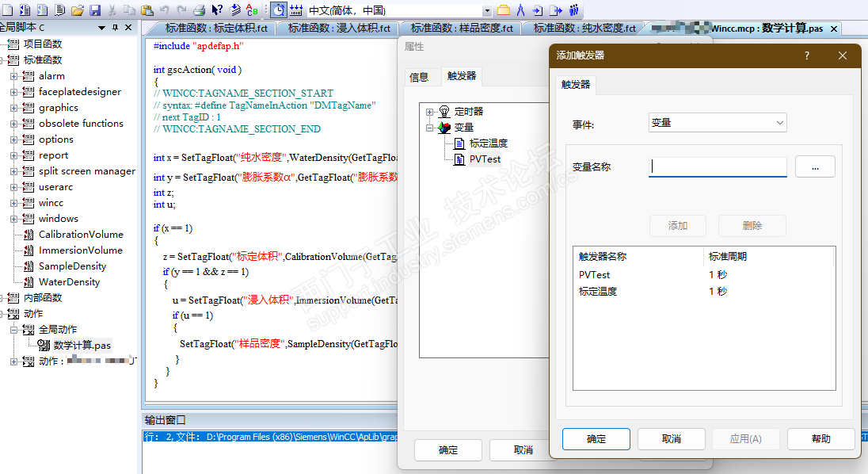The width and height of the screenshot is (868, 474).
Task: Expand the 定时器 node in 属性 dialog
Action: (429, 112)
